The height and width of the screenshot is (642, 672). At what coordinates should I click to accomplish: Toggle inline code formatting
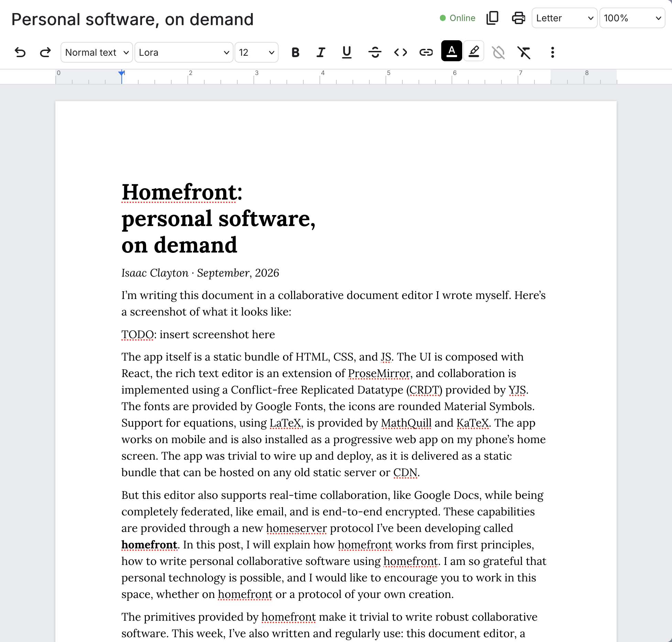pos(400,52)
